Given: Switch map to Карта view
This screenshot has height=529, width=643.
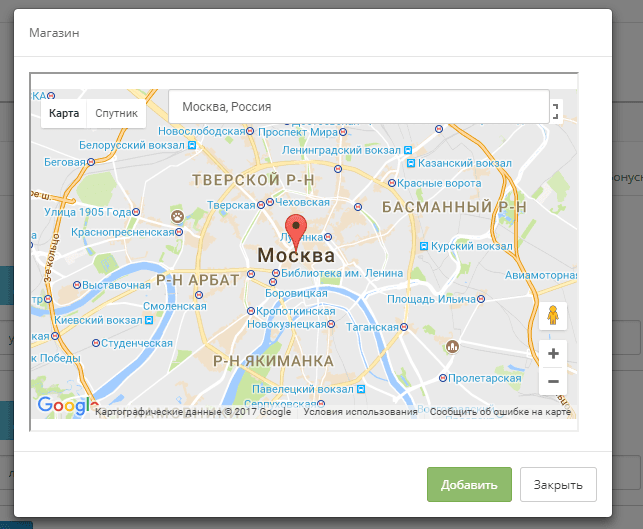Looking at the screenshot, I should coord(64,113).
